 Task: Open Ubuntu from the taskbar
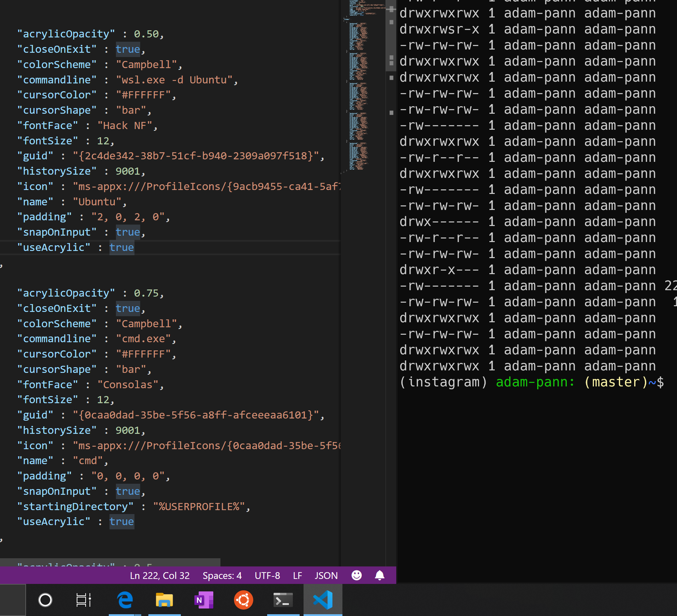click(x=243, y=600)
